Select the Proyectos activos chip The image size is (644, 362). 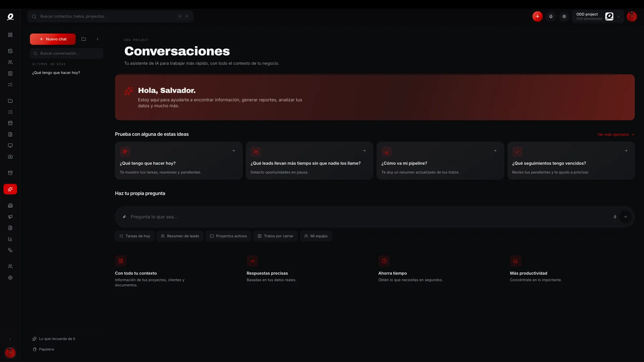click(x=228, y=236)
